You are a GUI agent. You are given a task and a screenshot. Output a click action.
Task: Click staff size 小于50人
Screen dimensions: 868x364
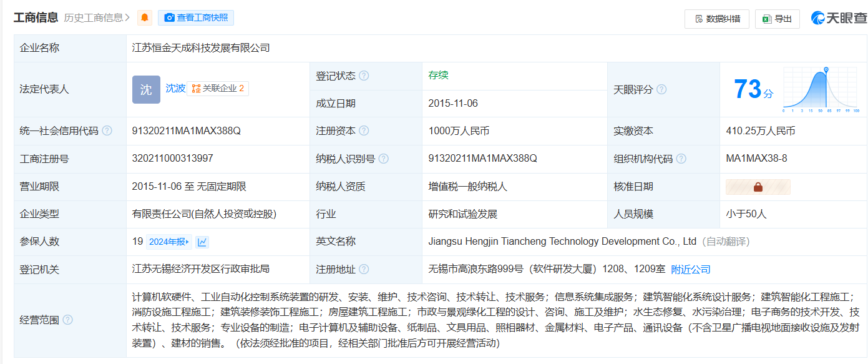(746, 214)
